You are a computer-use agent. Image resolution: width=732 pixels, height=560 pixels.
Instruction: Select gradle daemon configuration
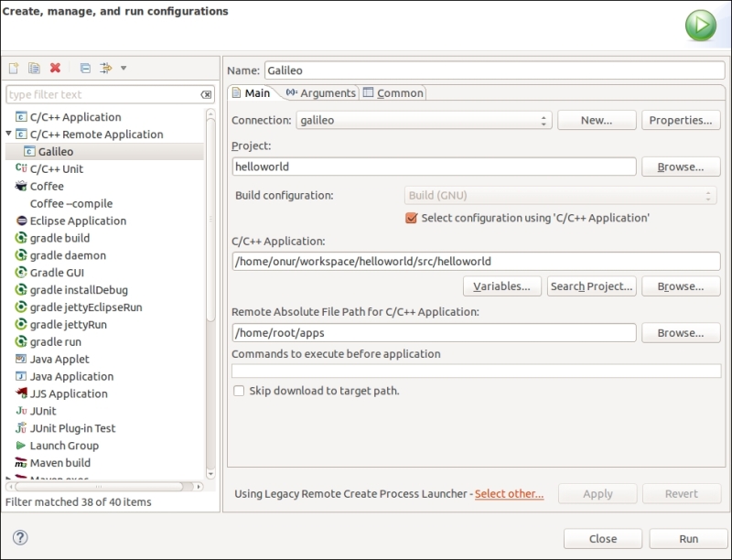(x=68, y=255)
